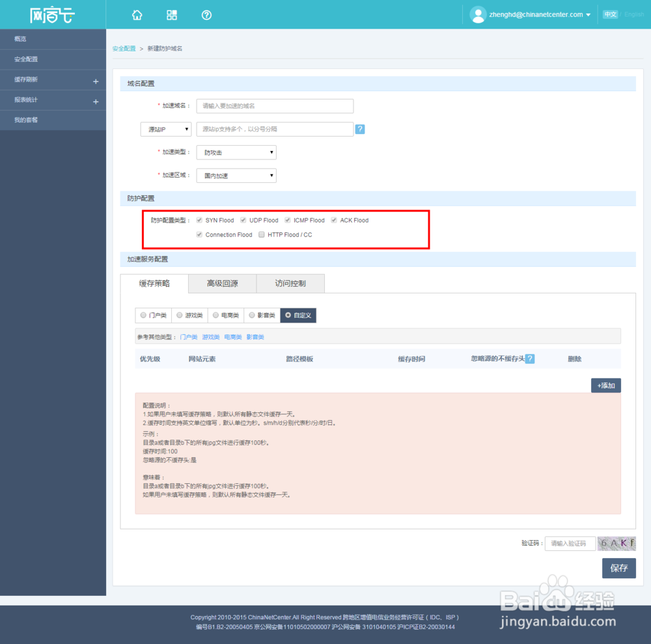Click the 网站元素 column header
The height and width of the screenshot is (644, 651).
(202, 359)
